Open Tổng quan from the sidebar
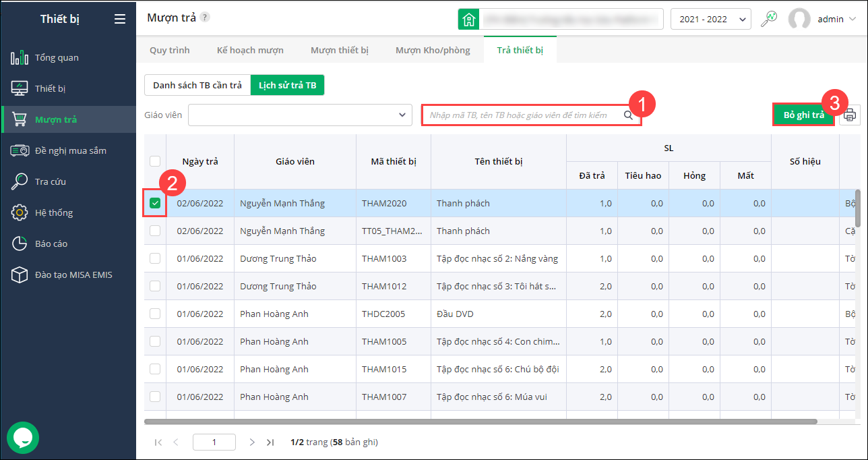868x460 pixels. (57, 57)
